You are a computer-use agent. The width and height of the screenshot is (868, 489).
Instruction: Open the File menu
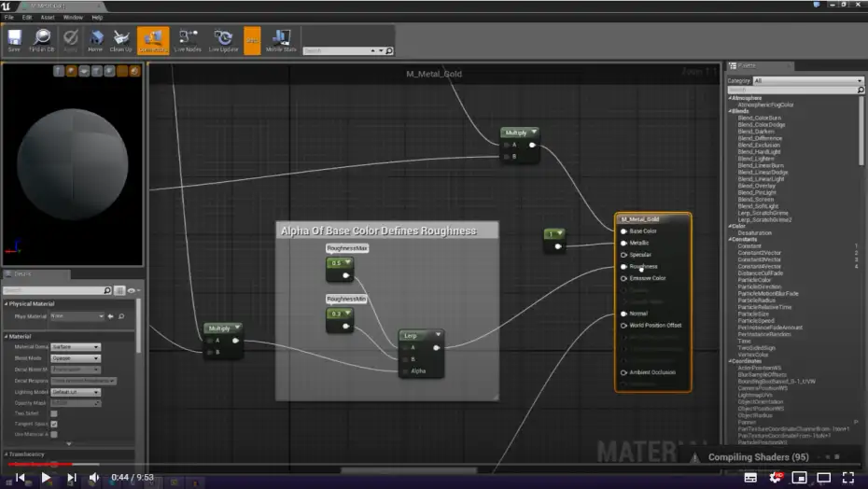[8, 17]
